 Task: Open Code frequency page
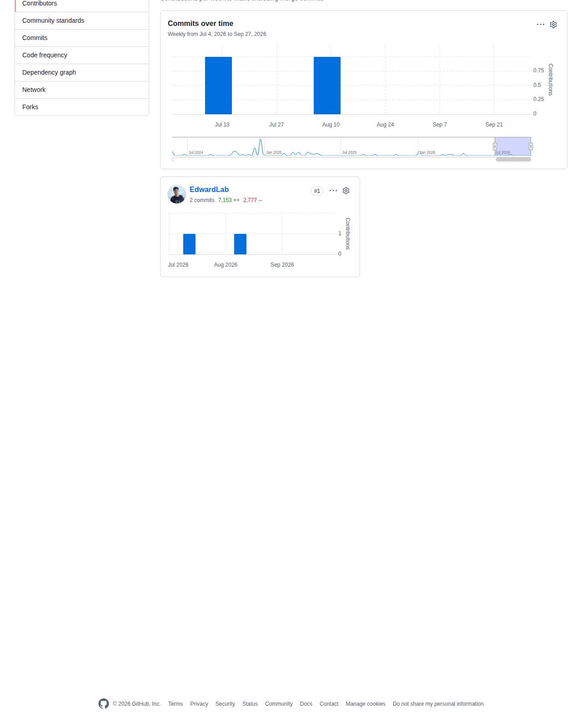[x=82, y=55]
